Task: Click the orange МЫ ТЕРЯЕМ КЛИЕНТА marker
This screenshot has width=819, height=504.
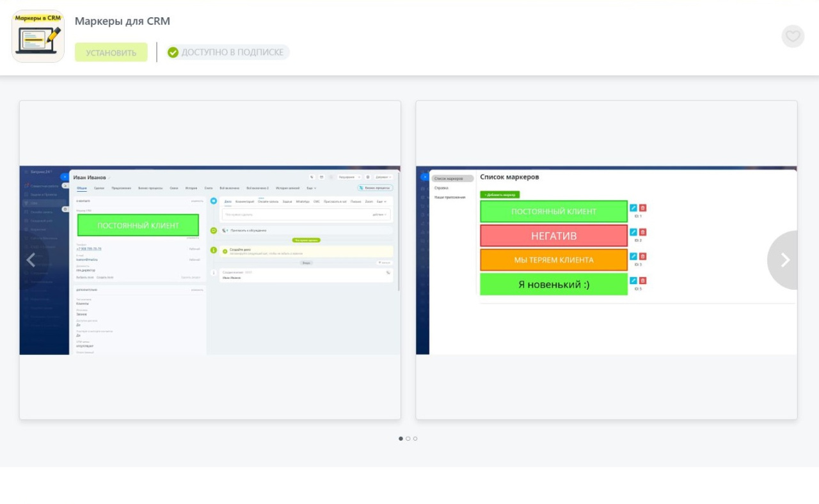Action: (x=553, y=260)
